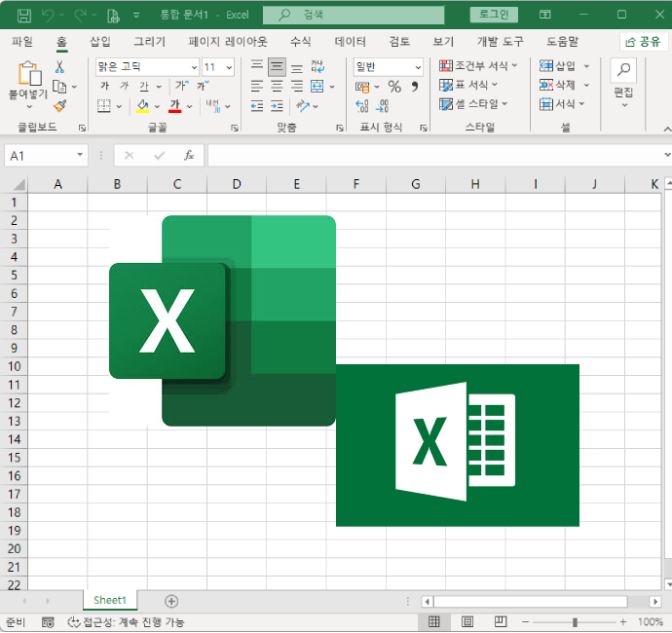
Task: Decrease font size with 가˅ button
Action: pos(203,86)
